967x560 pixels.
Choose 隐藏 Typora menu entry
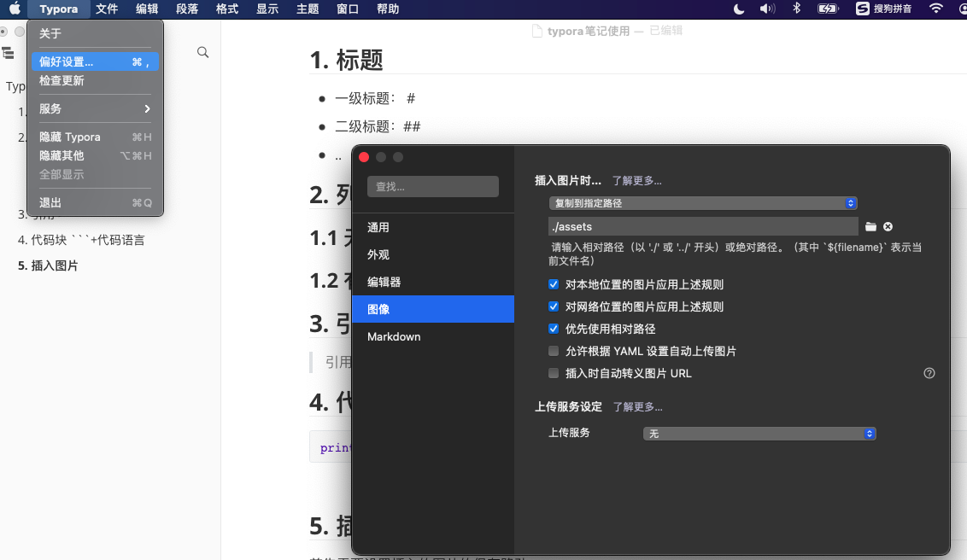(x=95, y=137)
